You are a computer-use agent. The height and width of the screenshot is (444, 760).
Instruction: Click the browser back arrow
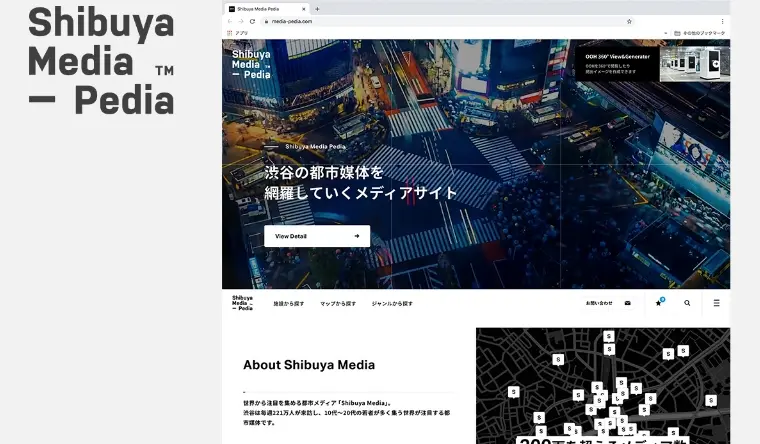[230, 21]
